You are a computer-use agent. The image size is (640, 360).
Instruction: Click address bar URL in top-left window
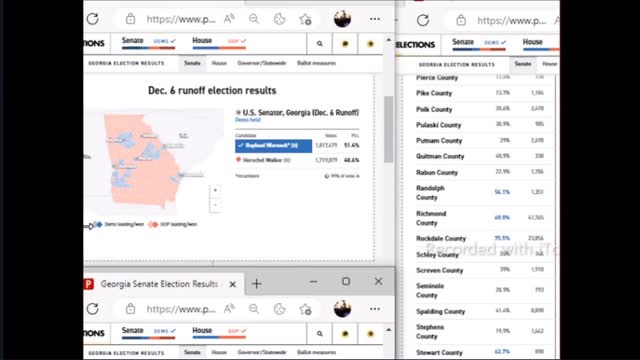click(181, 19)
